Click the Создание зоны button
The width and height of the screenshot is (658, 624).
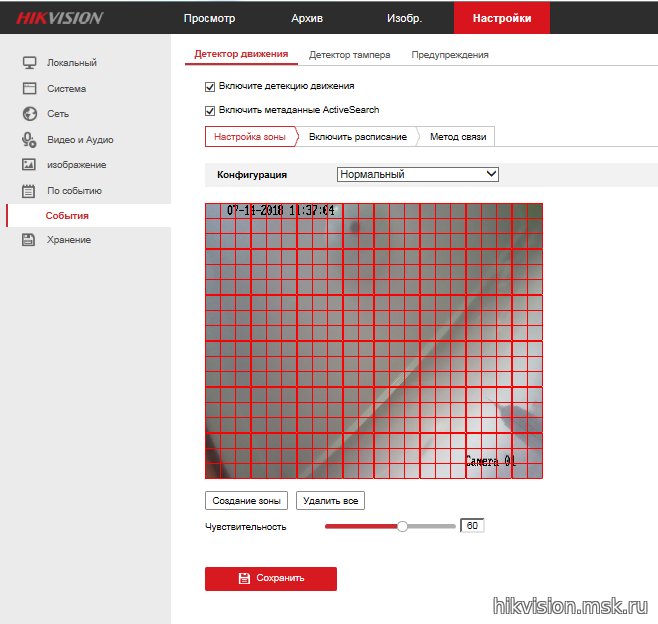tap(246, 501)
